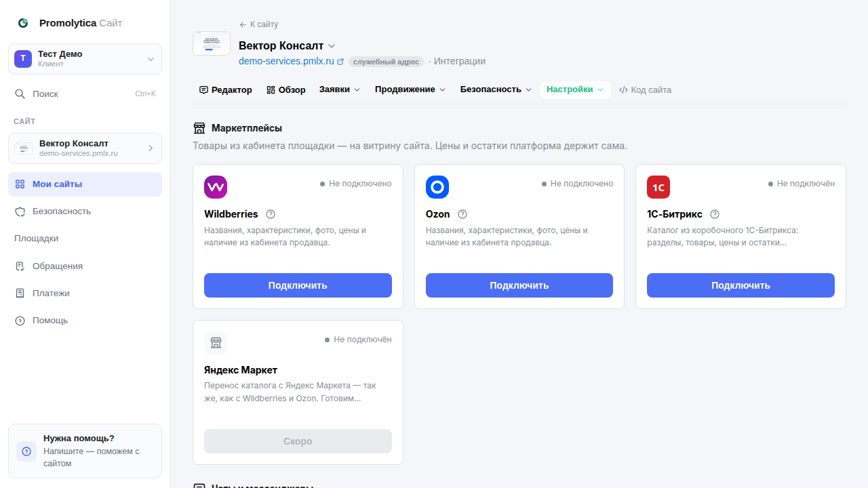Click the external link icon beside demo-services.pmlx.ru
868x488 pixels.
pyautogui.click(x=340, y=62)
